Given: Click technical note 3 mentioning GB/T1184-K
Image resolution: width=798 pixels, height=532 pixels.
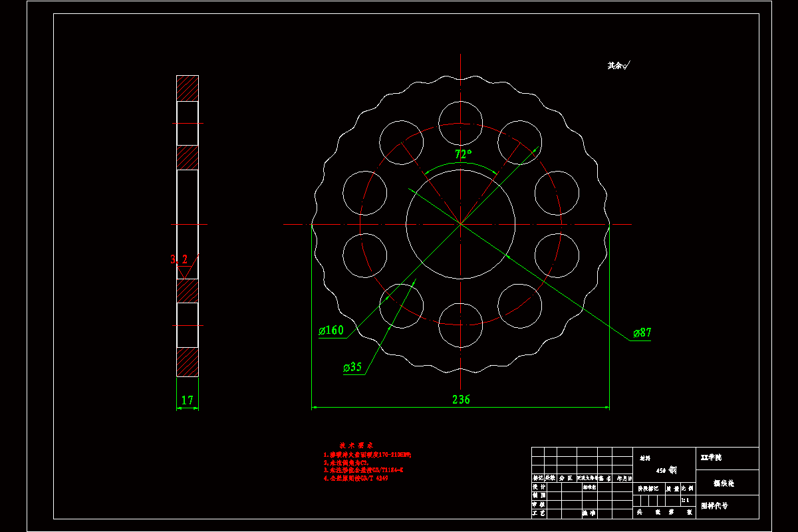Looking at the screenshot, I should 363,470.
